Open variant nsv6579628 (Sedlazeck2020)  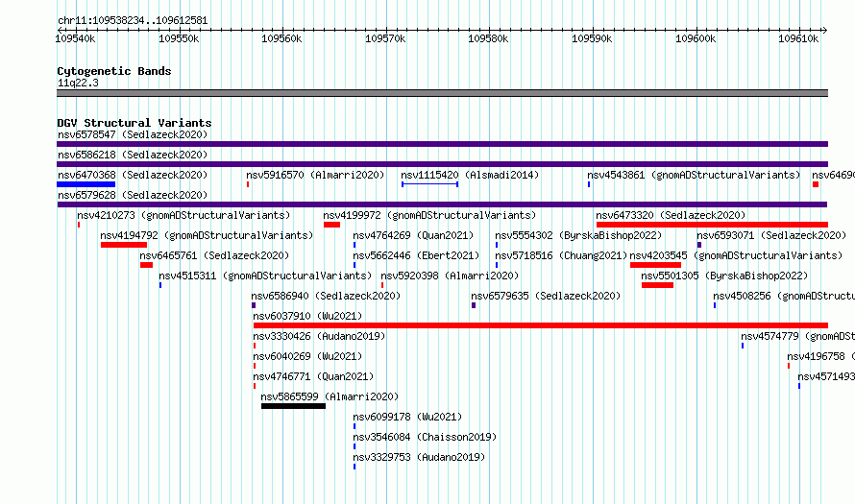pos(133,195)
